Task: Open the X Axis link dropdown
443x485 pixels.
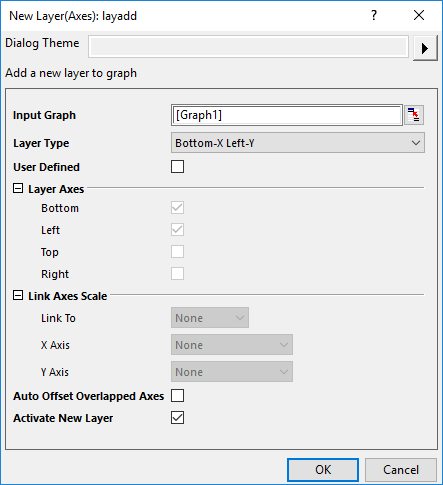Action: point(232,345)
